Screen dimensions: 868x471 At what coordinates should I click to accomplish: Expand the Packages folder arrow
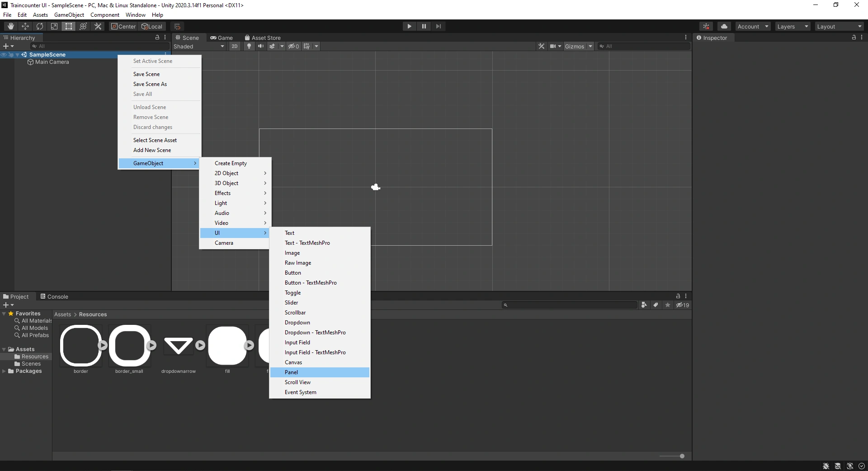4,371
